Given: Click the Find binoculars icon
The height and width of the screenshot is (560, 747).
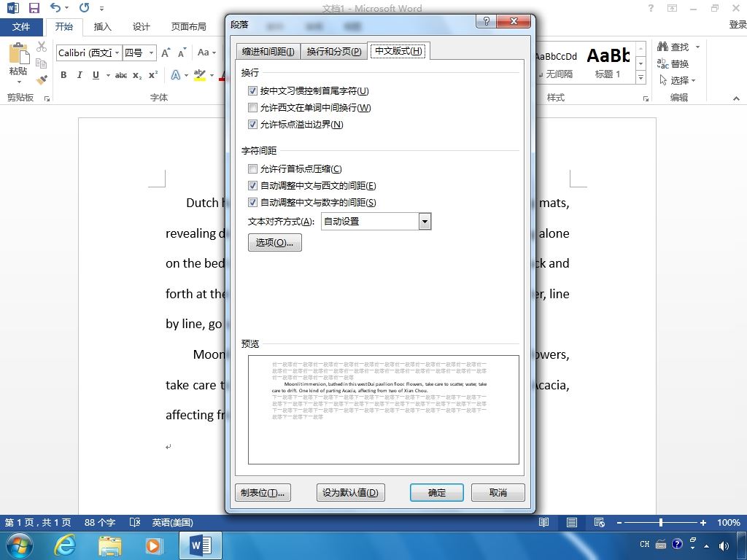Looking at the screenshot, I should (662, 46).
